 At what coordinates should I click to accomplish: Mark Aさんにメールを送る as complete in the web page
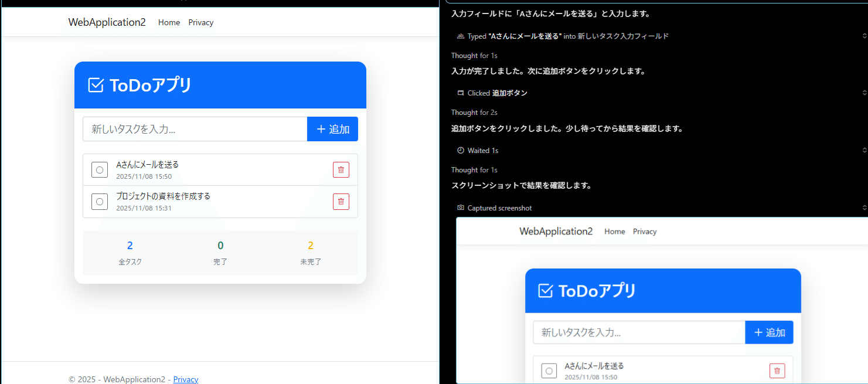(x=100, y=170)
